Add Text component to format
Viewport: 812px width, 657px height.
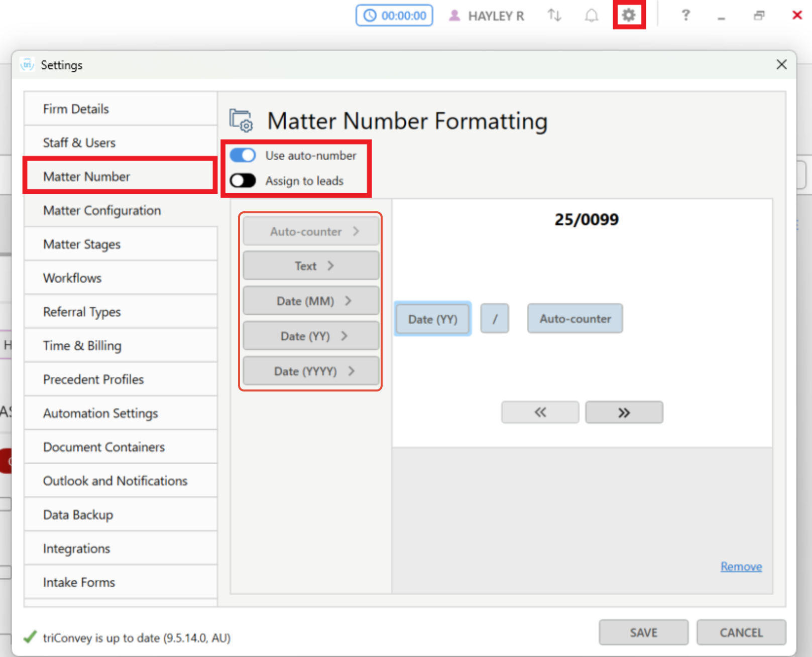(311, 266)
